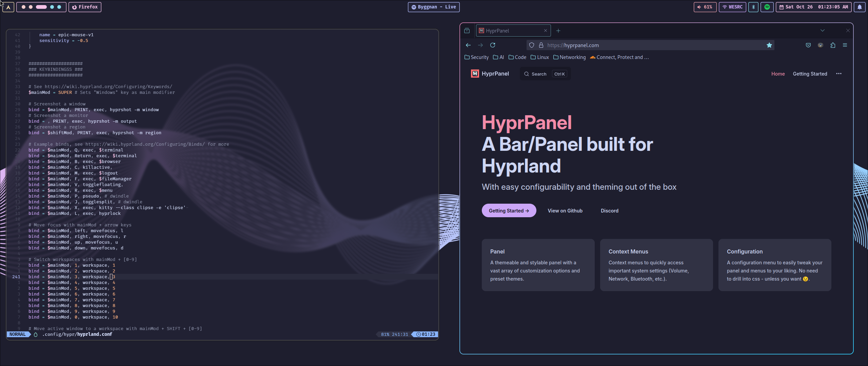Screen dimensions: 868x366
Task: Open the Firefox account profile icon
Action: [820, 45]
